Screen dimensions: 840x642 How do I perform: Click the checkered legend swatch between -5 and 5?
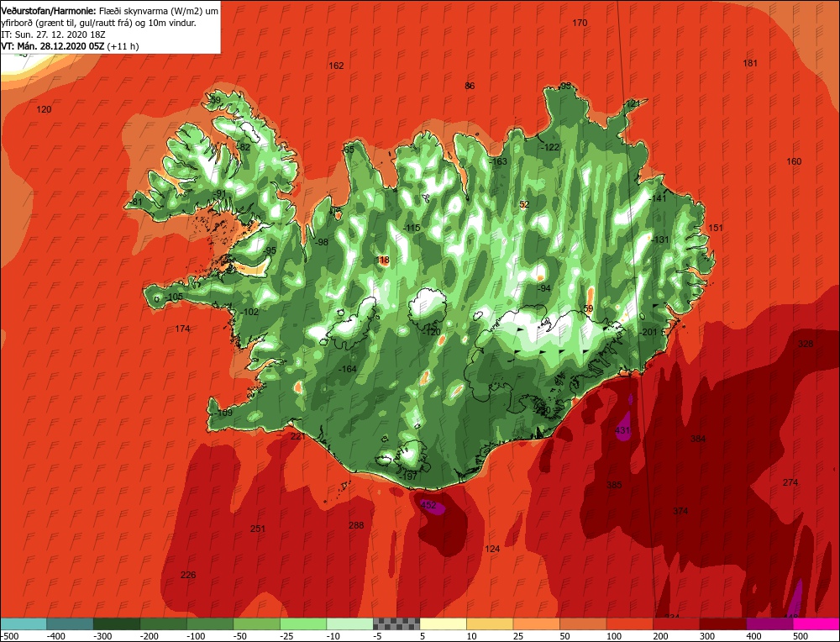(x=396, y=624)
